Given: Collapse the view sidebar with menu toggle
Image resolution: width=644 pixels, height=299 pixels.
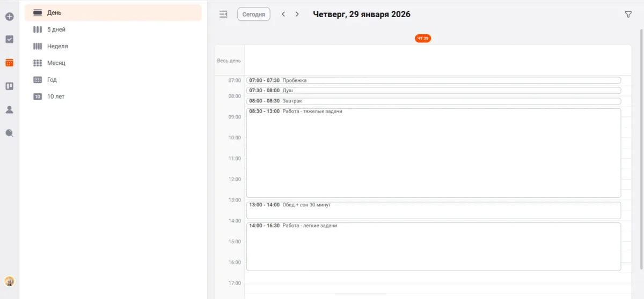Looking at the screenshot, I should click(x=223, y=14).
